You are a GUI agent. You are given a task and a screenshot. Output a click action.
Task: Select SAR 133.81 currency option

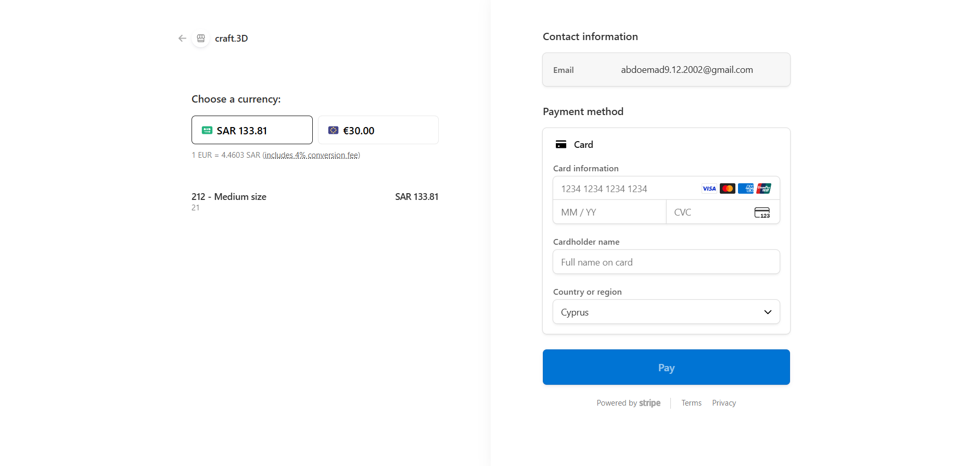click(252, 130)
